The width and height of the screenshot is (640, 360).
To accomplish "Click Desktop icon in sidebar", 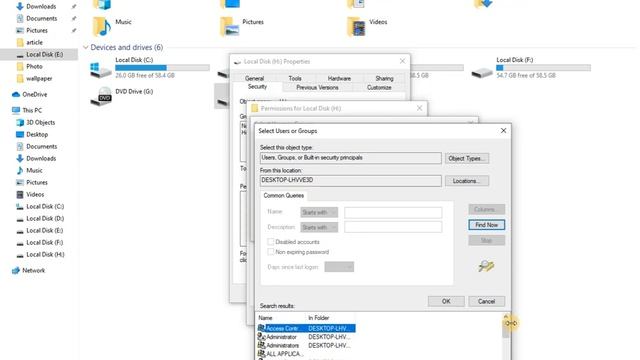I will click(20, 134).
